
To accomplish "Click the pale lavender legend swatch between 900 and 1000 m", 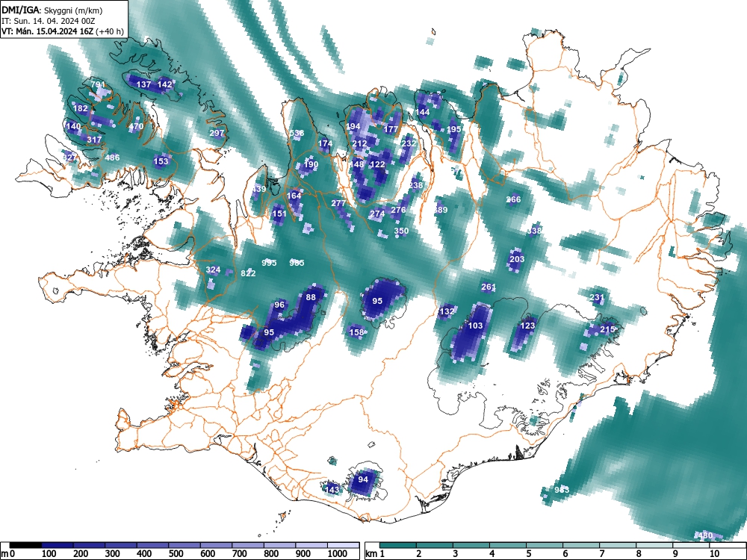I will [311, 545].
